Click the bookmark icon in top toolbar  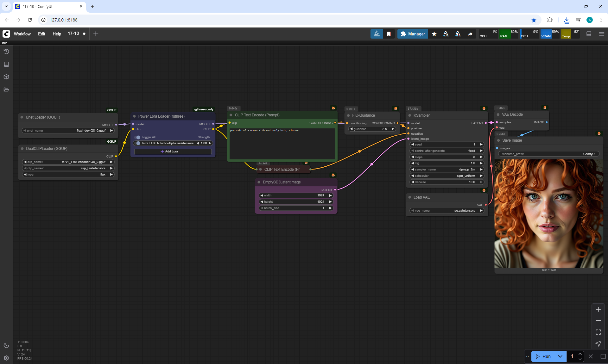[x=389, y=34]
